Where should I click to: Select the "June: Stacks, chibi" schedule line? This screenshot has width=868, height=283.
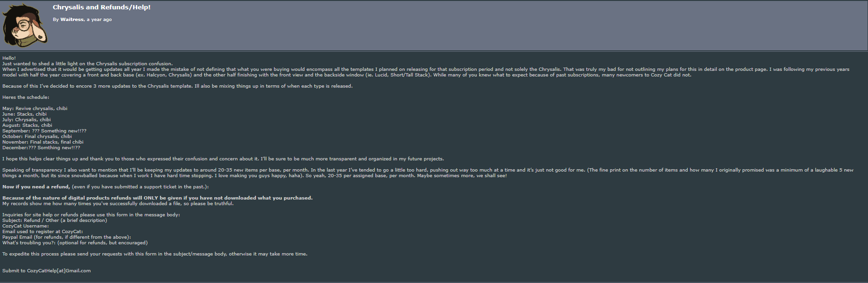(24, 114)
